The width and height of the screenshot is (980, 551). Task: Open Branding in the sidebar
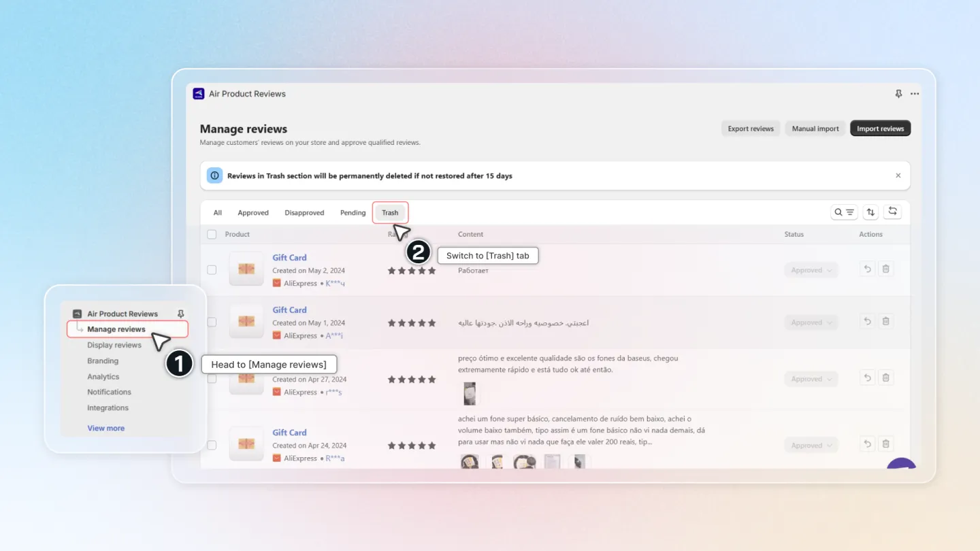point(103,361)
